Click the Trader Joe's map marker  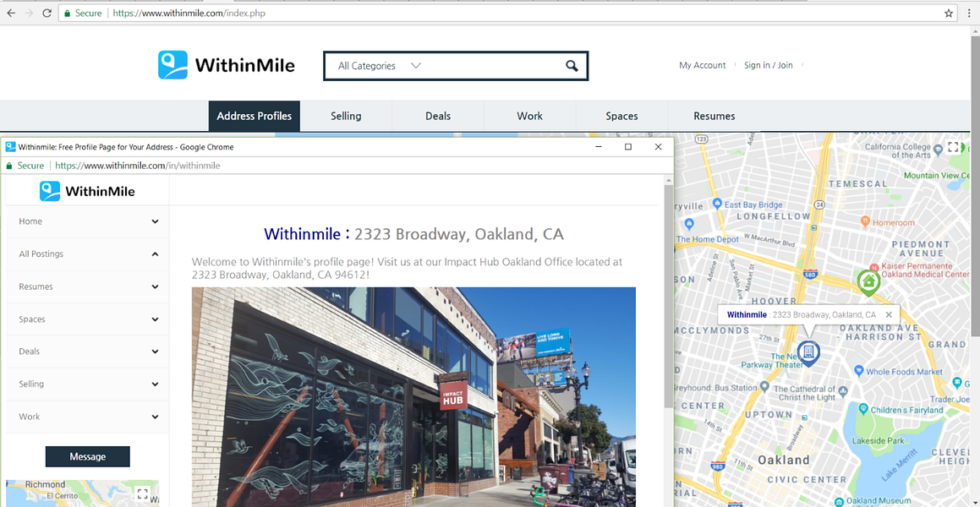[x=957, y=383]
